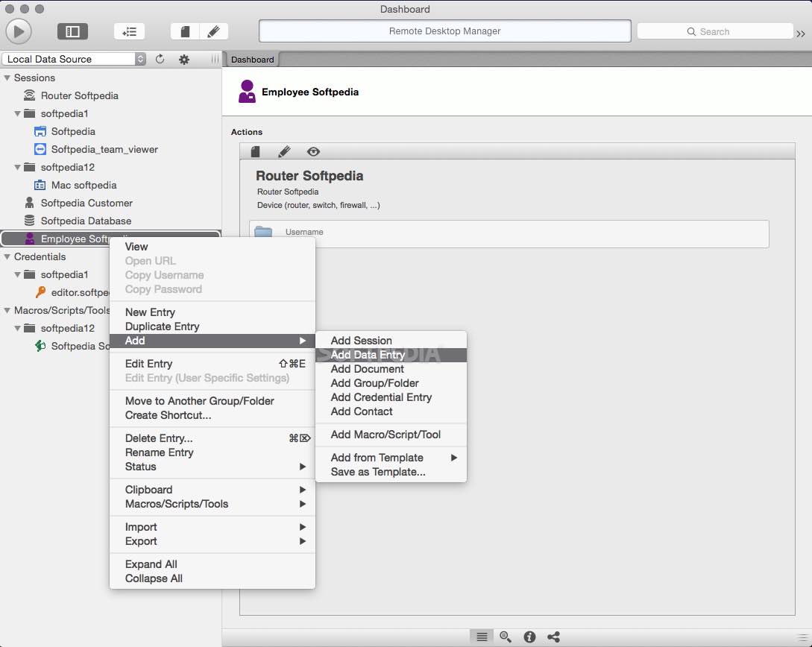Open the Import submenu
Screen dimensions: 812x647
(213, 527)
